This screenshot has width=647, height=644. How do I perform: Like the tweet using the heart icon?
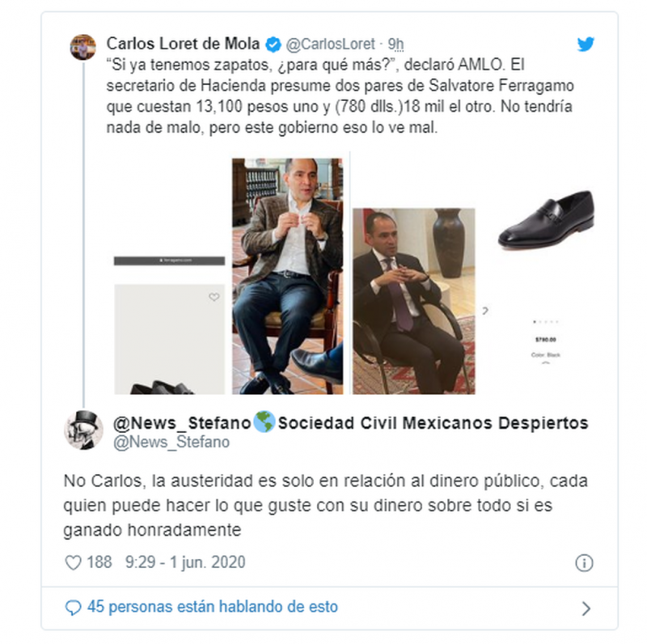pyautogui.click(x=73, y=562)
